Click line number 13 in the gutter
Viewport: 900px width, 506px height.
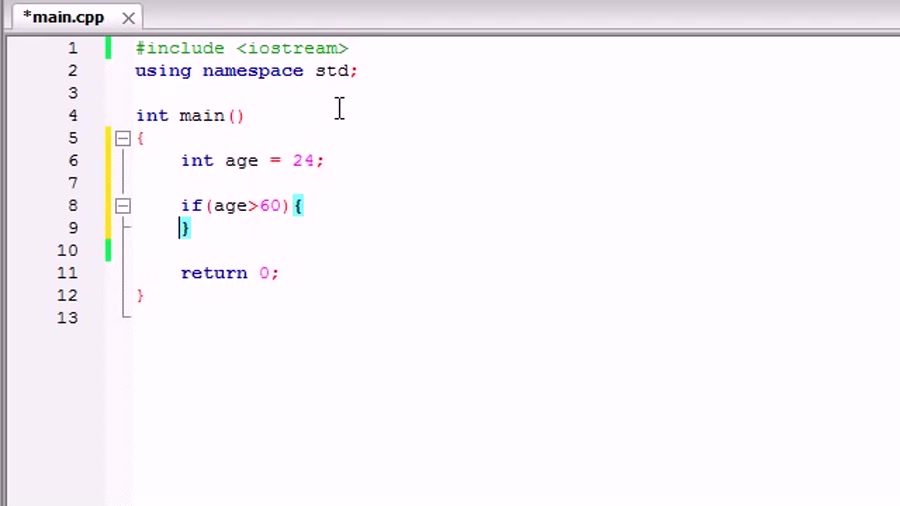(67, 318)
